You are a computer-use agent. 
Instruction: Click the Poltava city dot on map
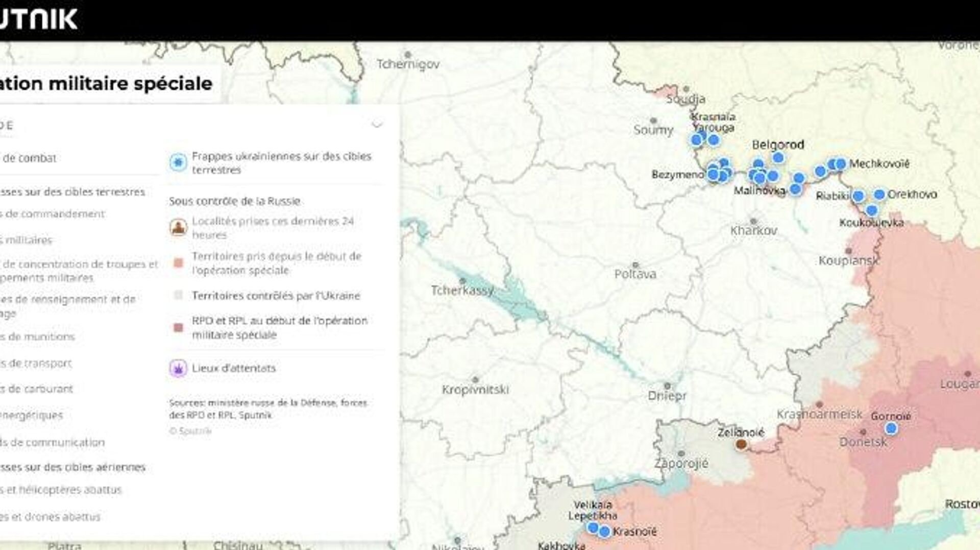click(x=635, y=265)
